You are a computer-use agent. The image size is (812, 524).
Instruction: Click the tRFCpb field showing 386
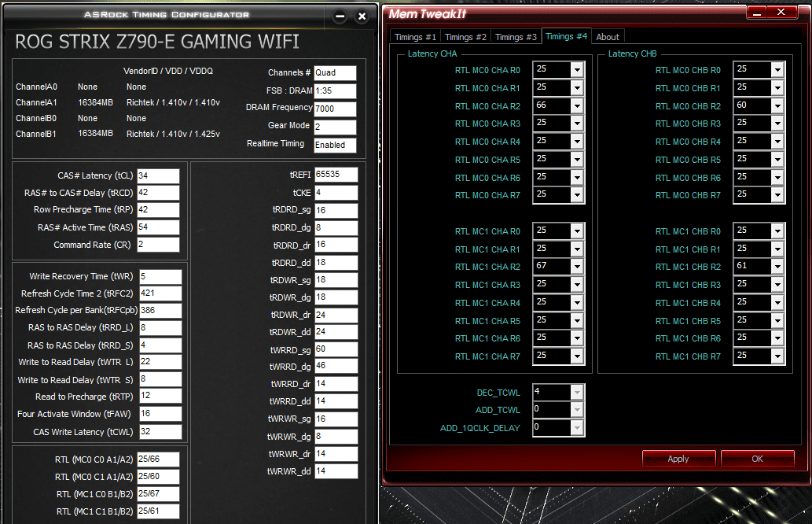point(160,311)
